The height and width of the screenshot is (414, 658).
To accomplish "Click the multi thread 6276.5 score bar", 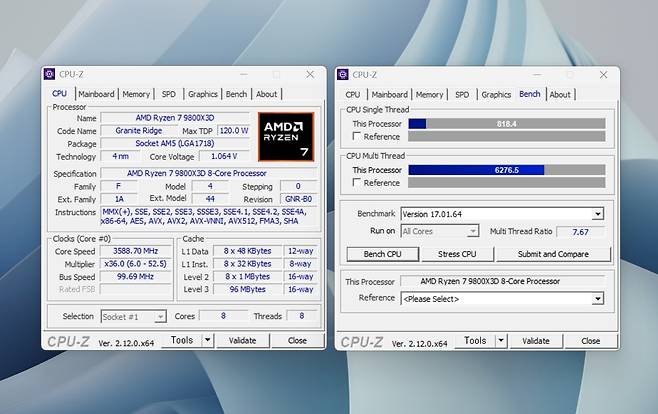I will (x=507, y=170).
